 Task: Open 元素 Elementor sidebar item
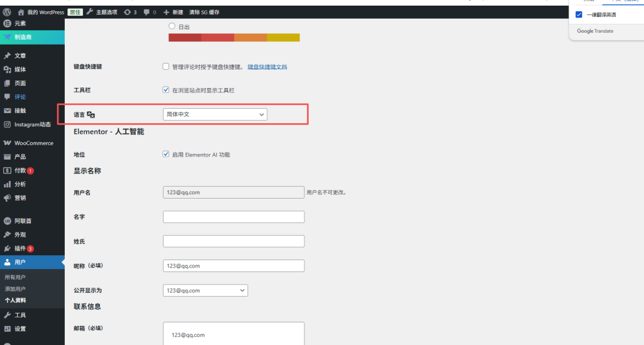[32, 23]
